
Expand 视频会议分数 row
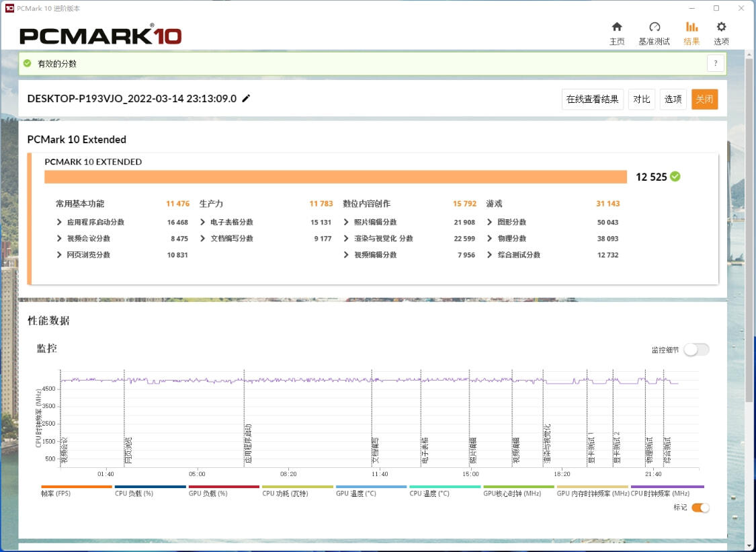coord(59,239)
